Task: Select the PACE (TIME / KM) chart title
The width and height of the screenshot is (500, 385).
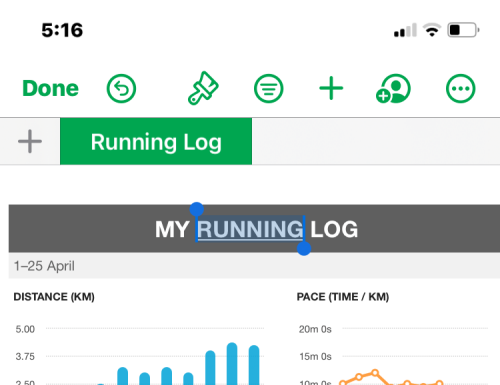Action: coord(343,297)
